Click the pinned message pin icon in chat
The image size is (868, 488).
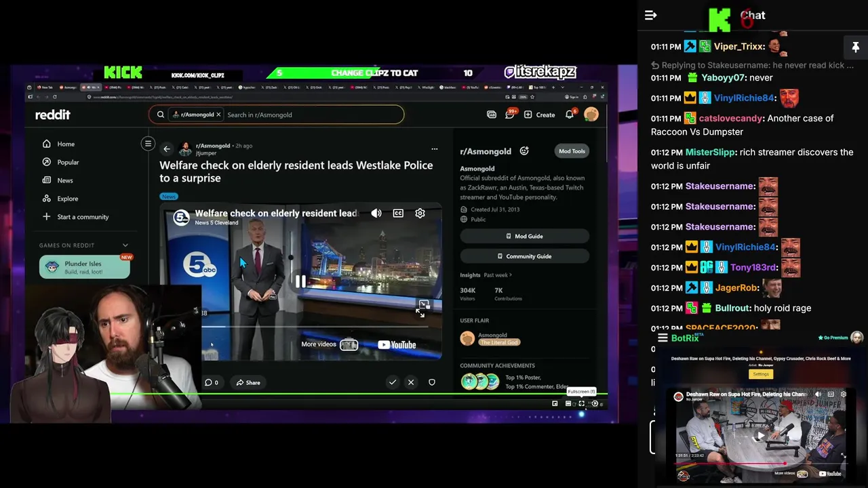855,47
